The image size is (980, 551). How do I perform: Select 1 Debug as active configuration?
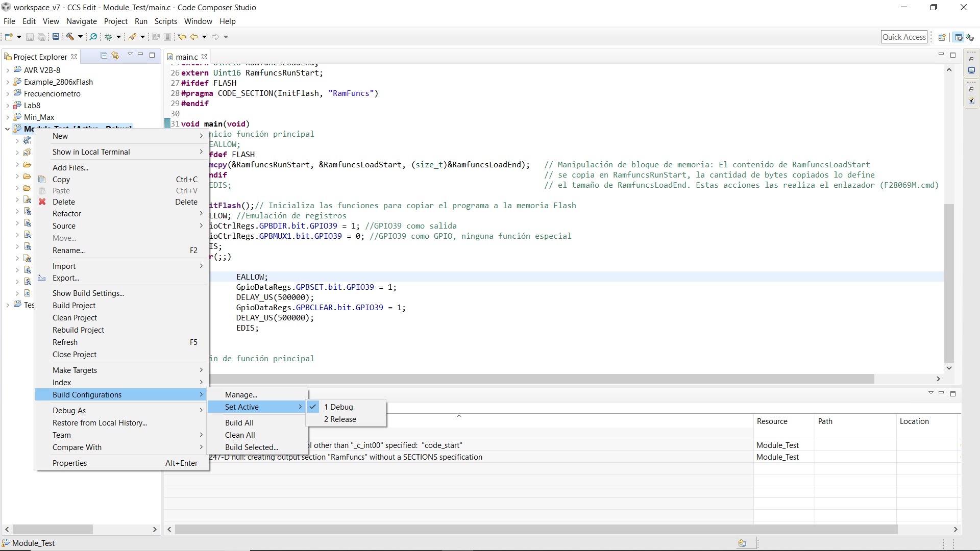pos(341,407)
